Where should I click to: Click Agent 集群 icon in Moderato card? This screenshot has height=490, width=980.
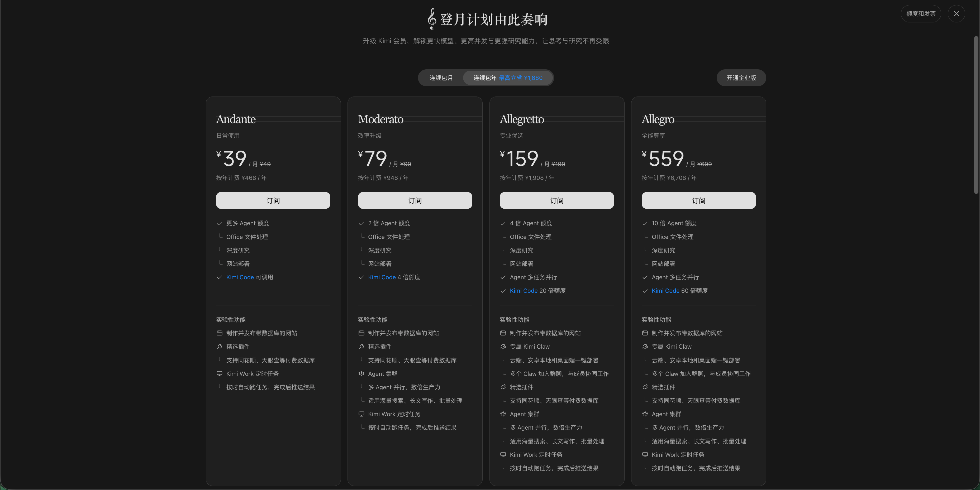click(361, 374)
